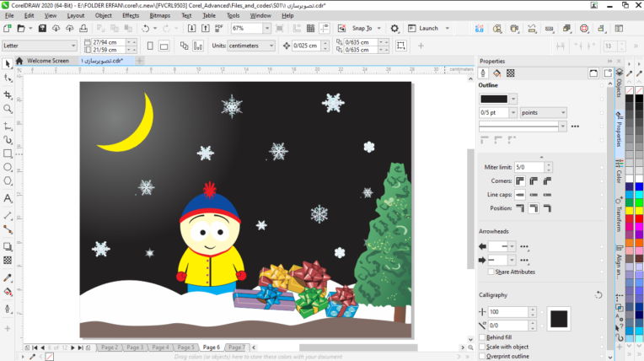Viewport: 644px width, 361px height.
Task: Select the Transparency tool
Action: click(8, 261)
